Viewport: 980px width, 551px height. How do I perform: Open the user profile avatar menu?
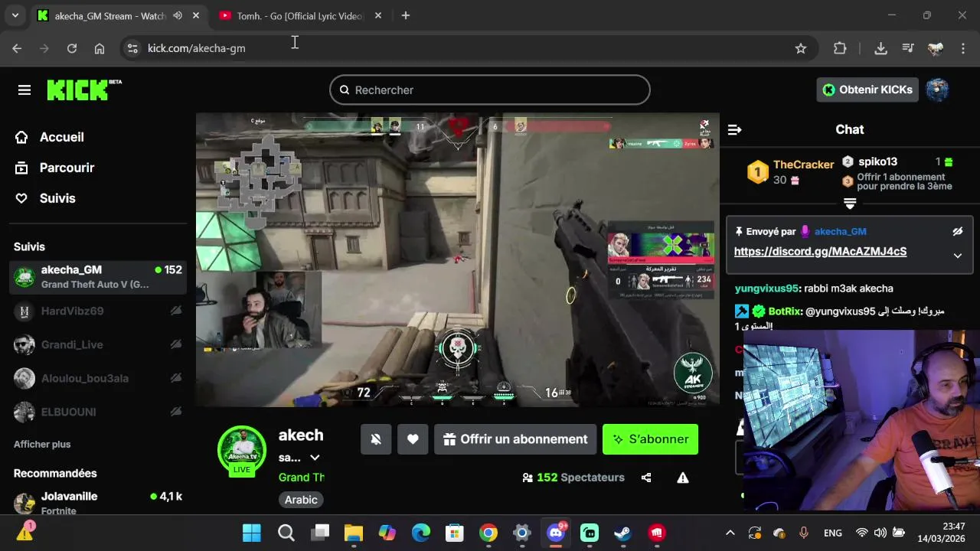937,90
